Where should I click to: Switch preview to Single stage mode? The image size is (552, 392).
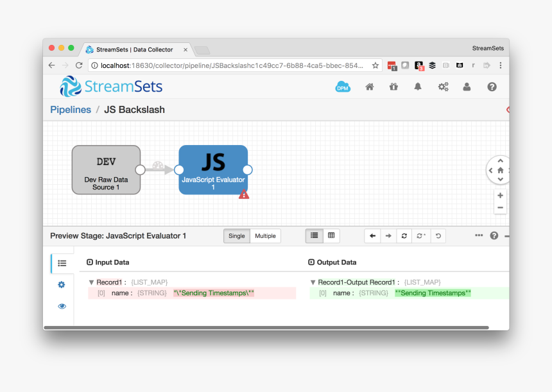pos(237,236)
